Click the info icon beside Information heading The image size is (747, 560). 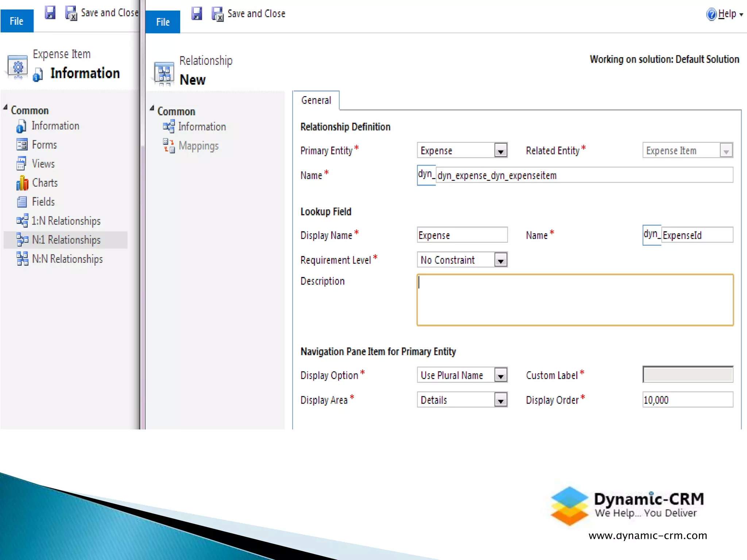[38, 74]
